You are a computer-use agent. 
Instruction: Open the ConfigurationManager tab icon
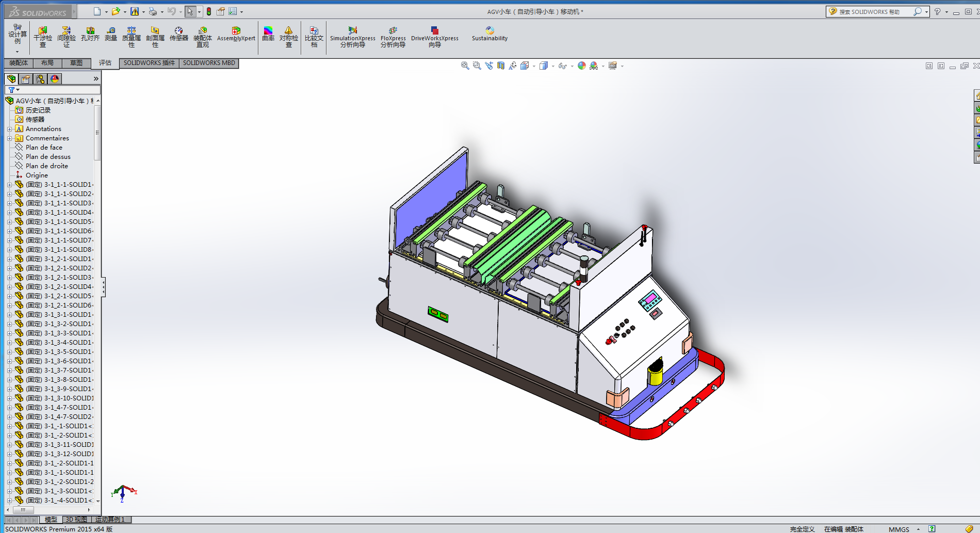[40, 79]
